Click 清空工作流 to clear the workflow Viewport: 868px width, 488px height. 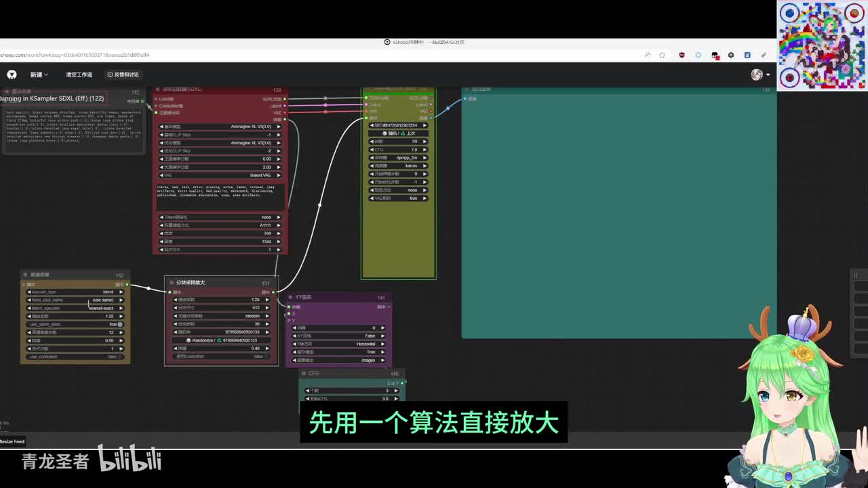(79, 75)
